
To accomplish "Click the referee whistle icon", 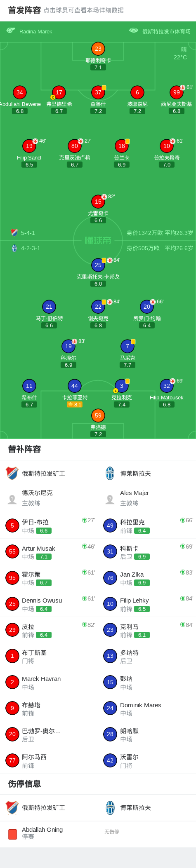I will pos(11,30).
